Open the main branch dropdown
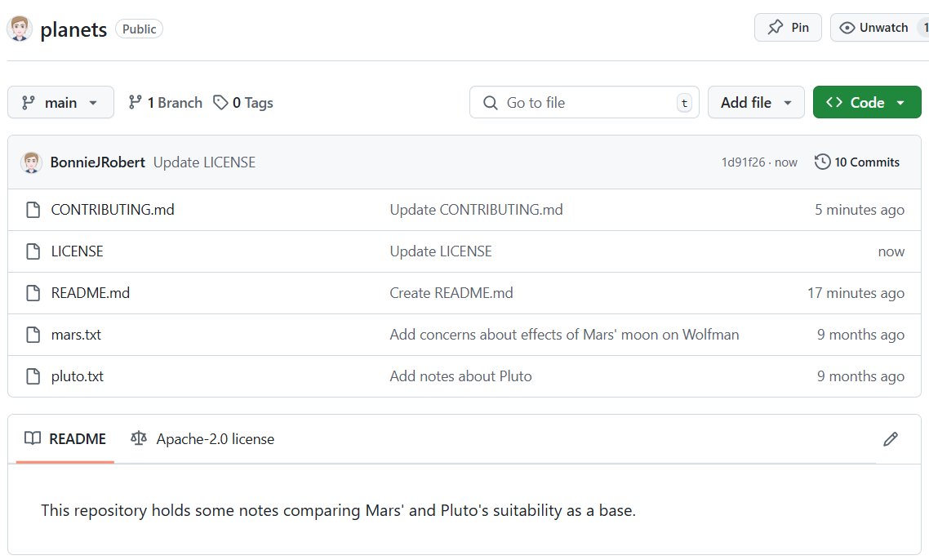 (60, 103)
